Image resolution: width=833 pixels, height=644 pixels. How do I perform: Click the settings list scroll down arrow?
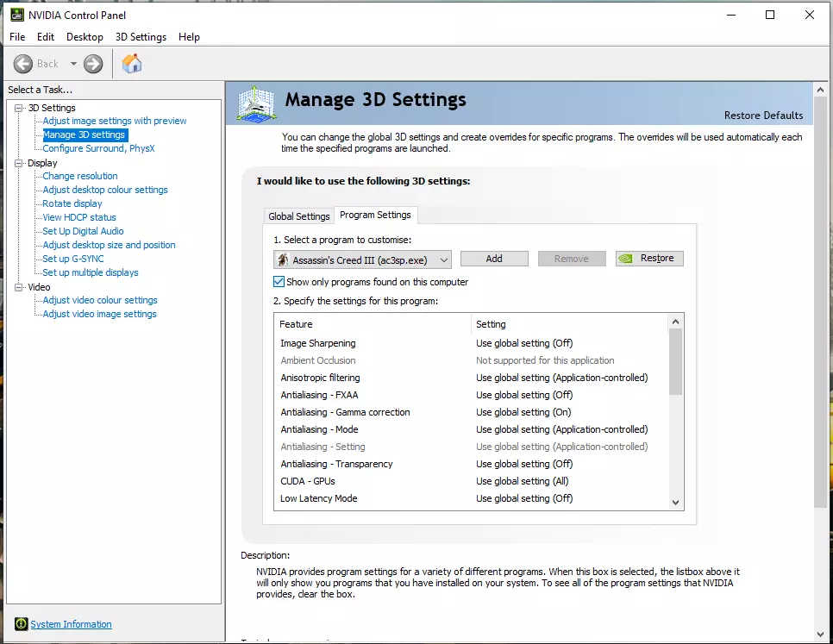tap(675, 502)
